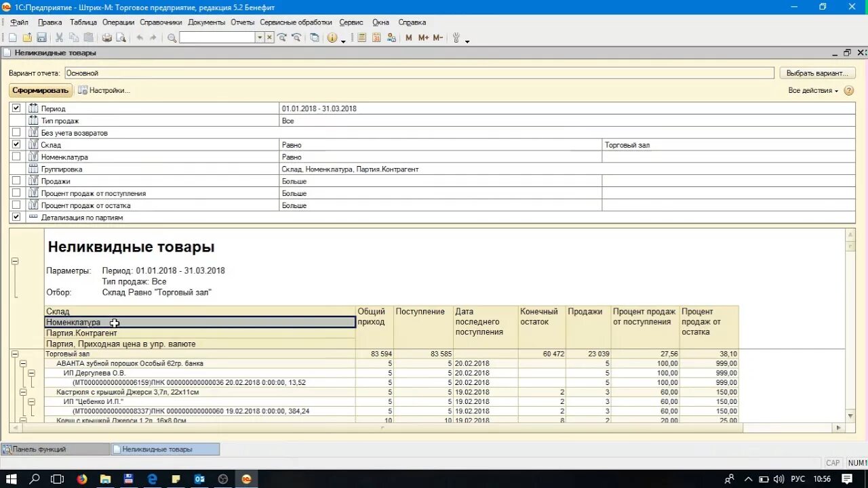Click the settings icon next to Настройки
The width and height of the screenshot is (868, 488).
83,90
